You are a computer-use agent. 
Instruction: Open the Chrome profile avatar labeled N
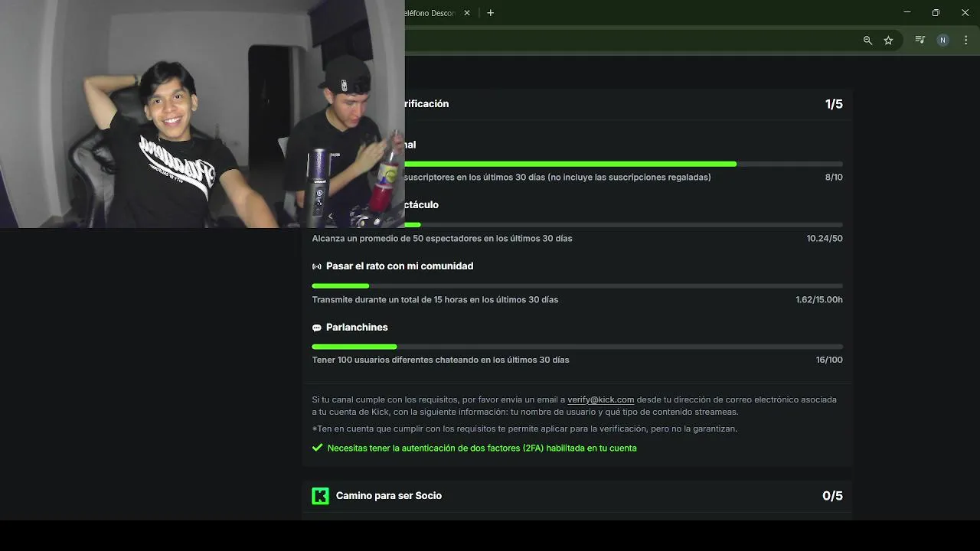click(943, 40)
